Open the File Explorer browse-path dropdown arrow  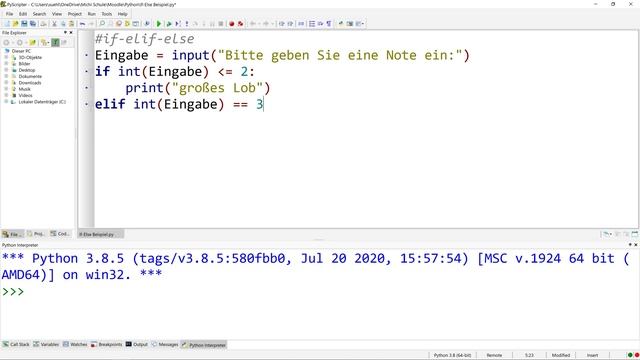pyautogui.click(x=49, y=42)
